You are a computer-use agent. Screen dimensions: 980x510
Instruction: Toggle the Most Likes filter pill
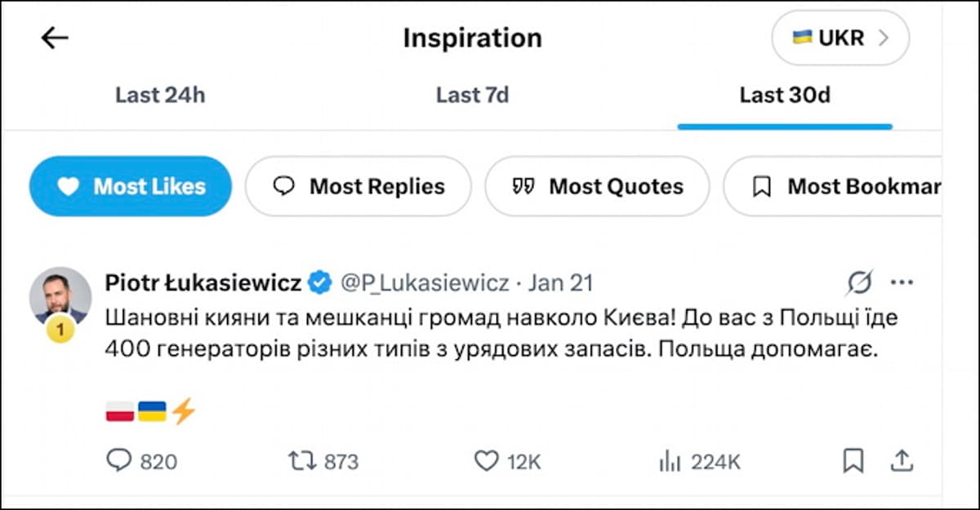tap(130, 186)
